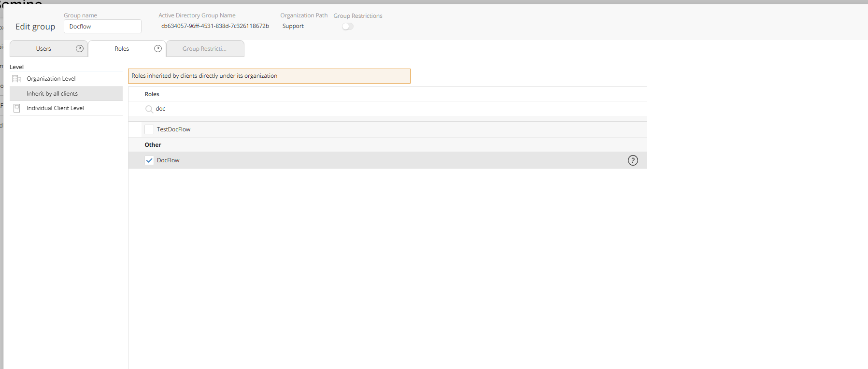Click the magnifier icon in Roles search
This screenshot has width=868, height=369.
(149, 109)
